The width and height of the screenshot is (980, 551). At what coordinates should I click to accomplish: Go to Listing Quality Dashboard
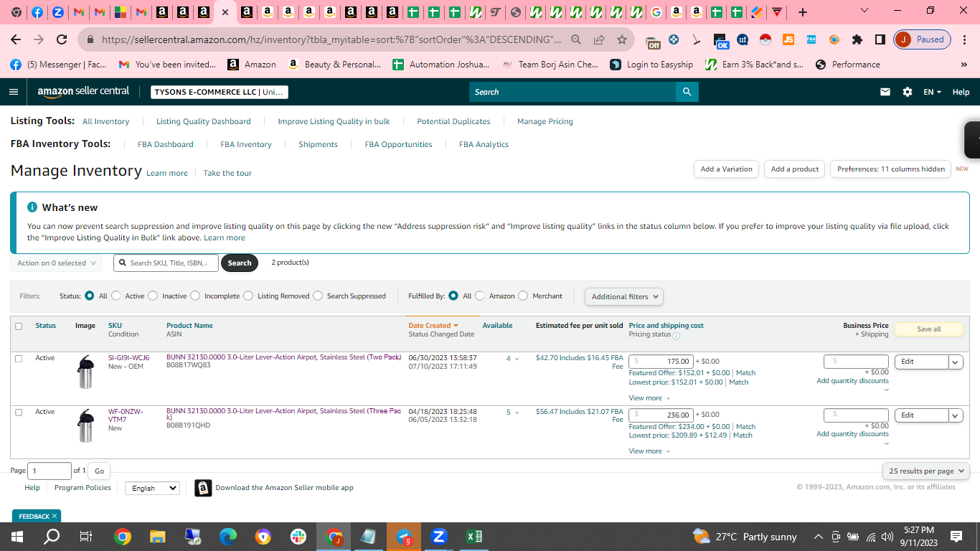coord(204,121)
